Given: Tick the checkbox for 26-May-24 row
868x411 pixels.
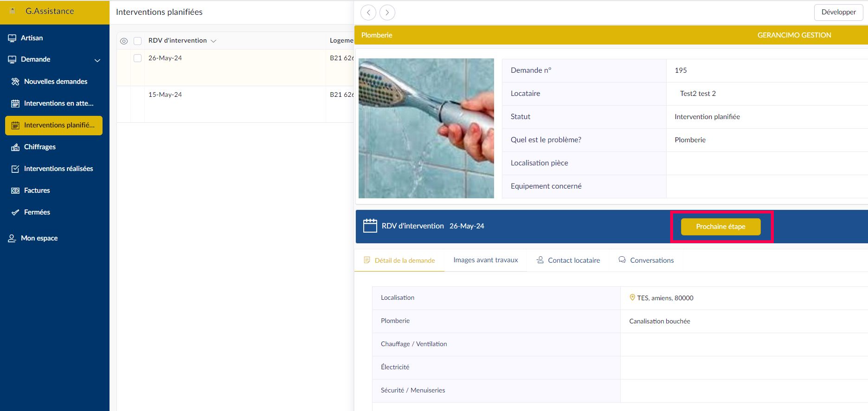Looking at the screenshot, I should [x=137, y=58].
